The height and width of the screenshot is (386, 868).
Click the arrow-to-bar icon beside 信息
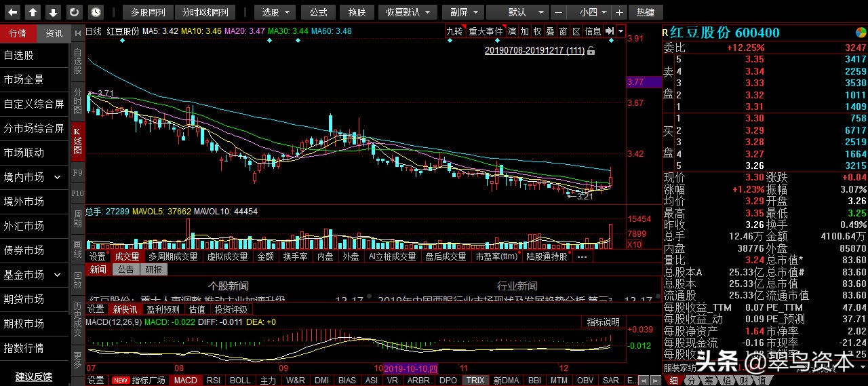609,31
